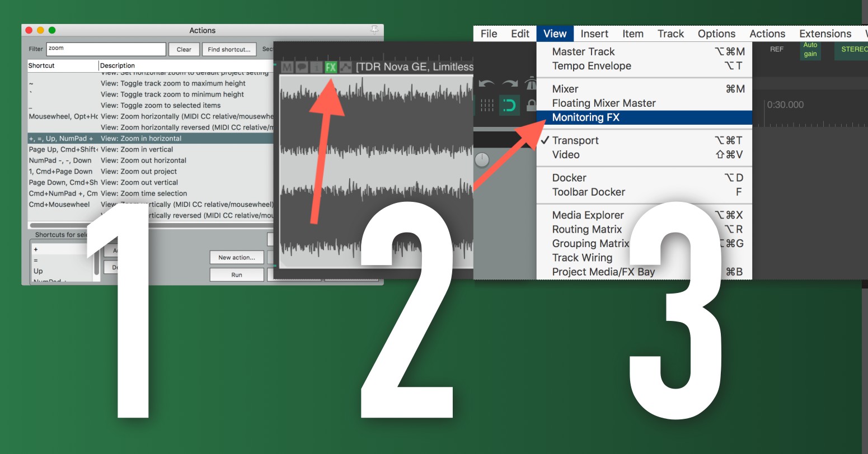This screenshot has width=868, height=454.
Task: Click the Undo arrow in the toolbar
Action: [486, 83]
